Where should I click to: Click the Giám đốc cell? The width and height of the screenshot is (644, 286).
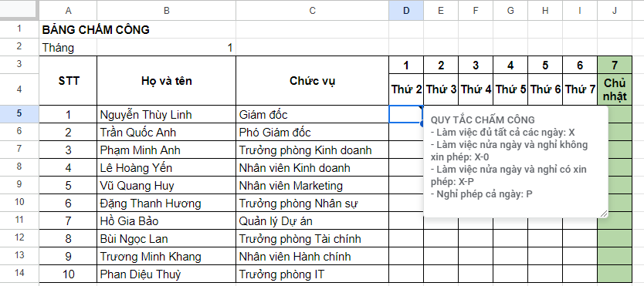(x=313, y=114)
